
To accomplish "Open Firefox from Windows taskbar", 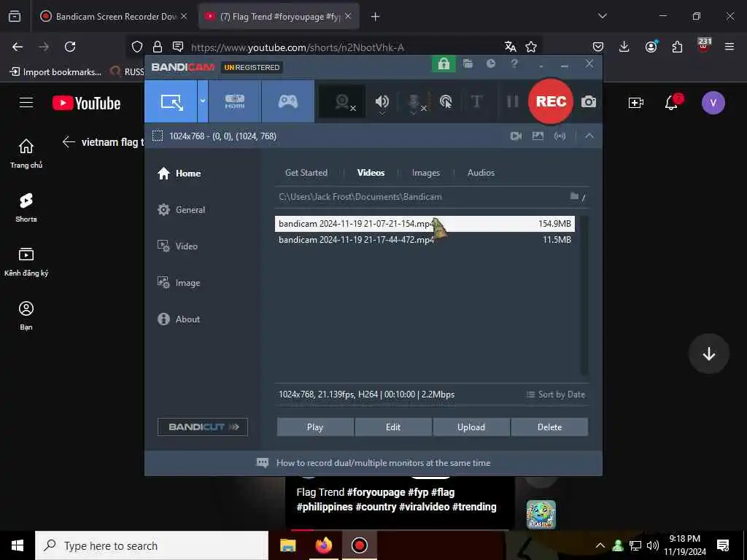I will pos(324,545).
